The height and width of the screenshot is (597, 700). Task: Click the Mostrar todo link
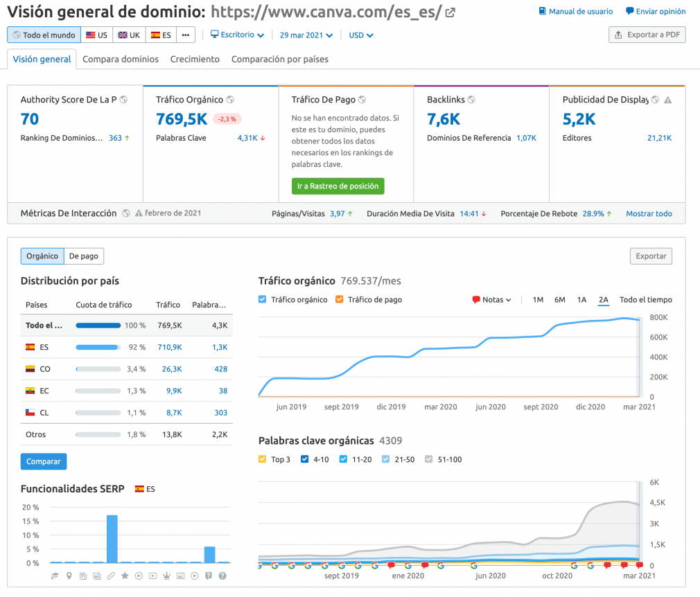(x=649, y=214)
